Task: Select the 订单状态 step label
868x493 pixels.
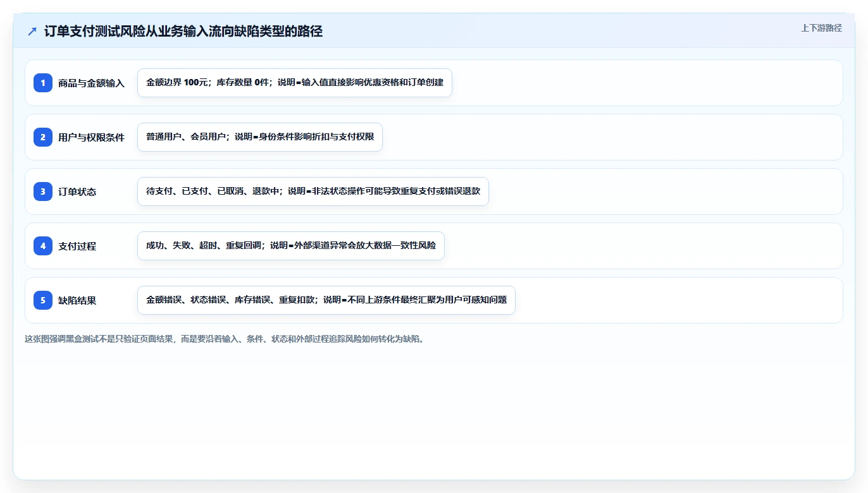Action: coord(77,192)
